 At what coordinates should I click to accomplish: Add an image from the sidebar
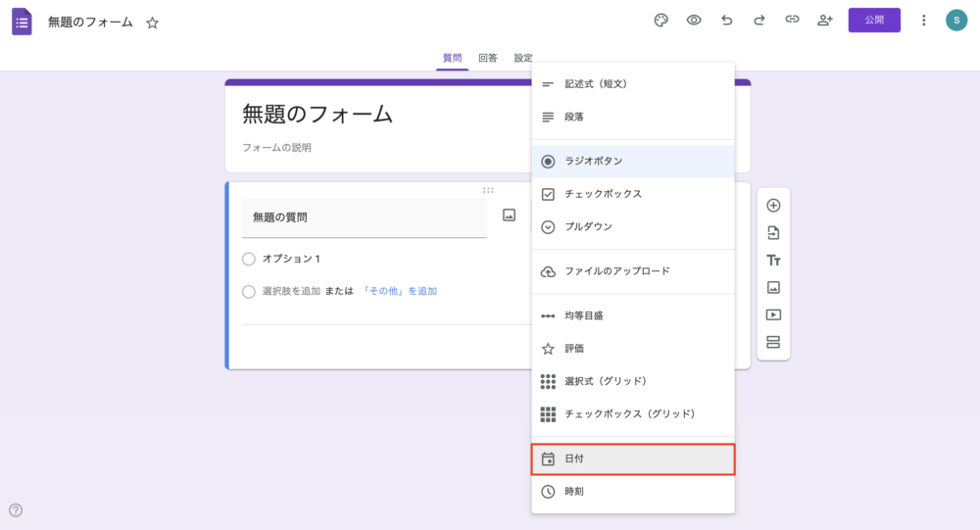click(773, 287)
